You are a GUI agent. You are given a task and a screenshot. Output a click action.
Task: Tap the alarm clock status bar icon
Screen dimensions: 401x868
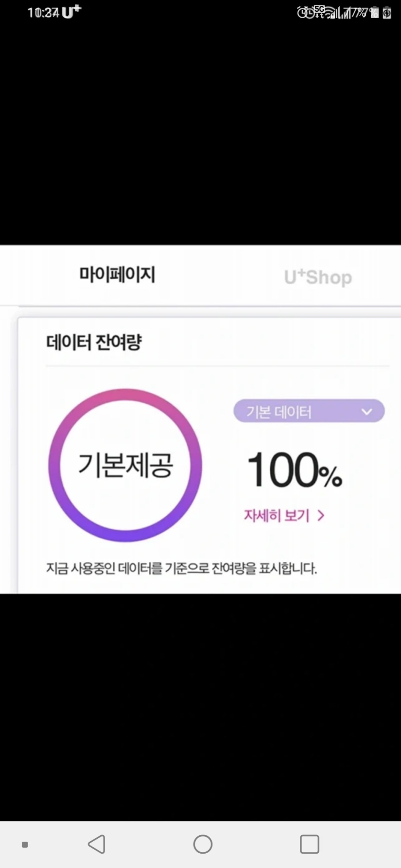point(302,12)
